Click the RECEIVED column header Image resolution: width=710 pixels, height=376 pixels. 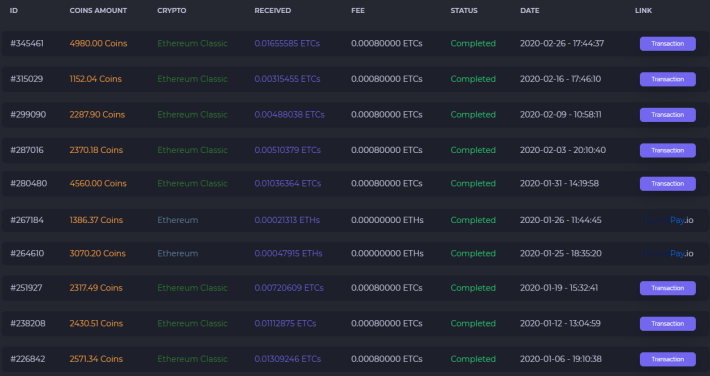point(273,10)
